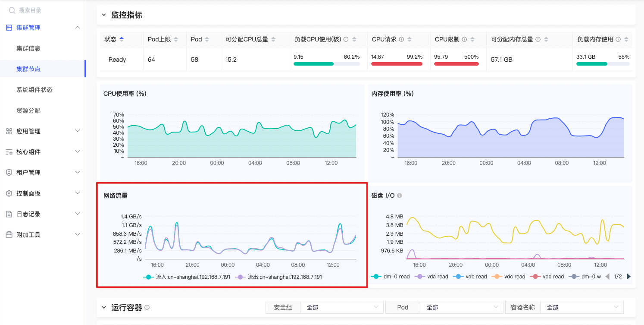Screen dimensions: 644x325
Task: Go to next disk legend page
Action: point(628,276)
